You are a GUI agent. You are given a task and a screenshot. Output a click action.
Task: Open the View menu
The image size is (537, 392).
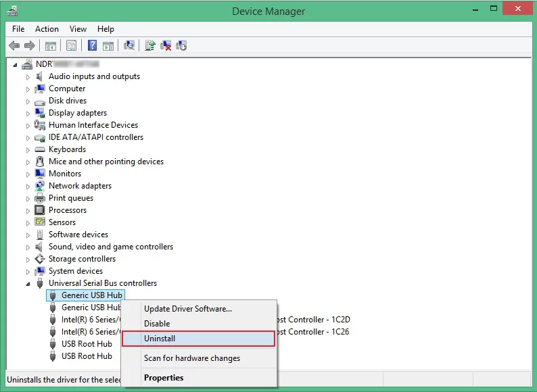(x=78, y=29)
